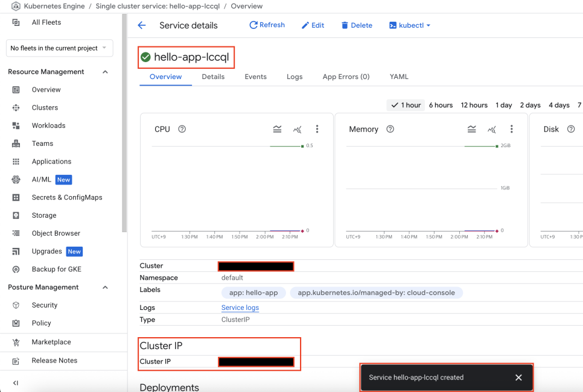Click the Memory help question mark icon

(390, 129)
